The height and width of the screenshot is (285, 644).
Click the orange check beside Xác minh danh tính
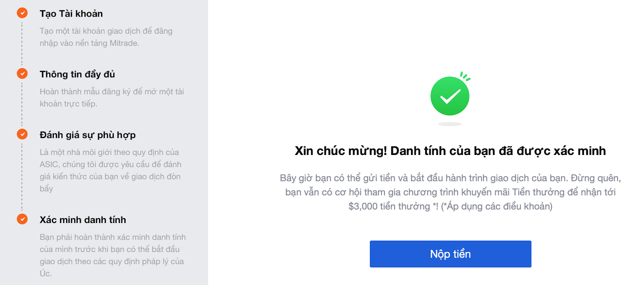(22, 219)
